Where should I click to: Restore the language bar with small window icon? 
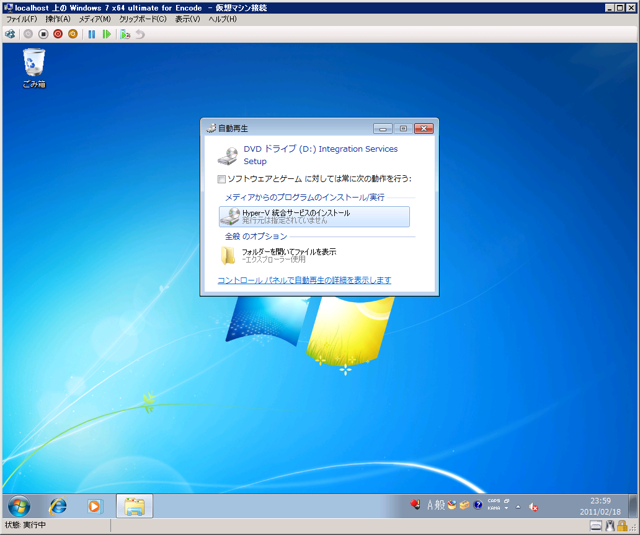point(507,501)
